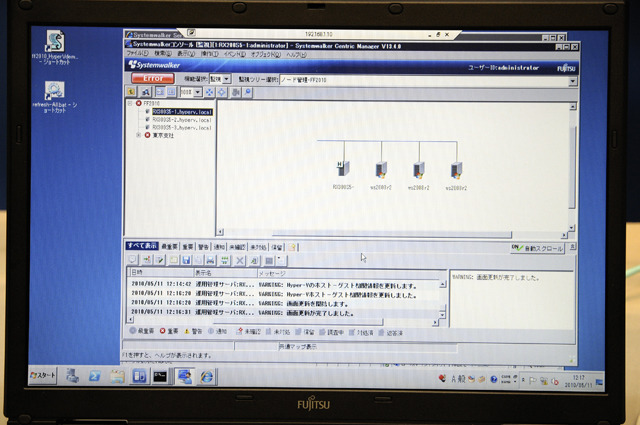Toggle the list view layout icon

tap(171, 92)
